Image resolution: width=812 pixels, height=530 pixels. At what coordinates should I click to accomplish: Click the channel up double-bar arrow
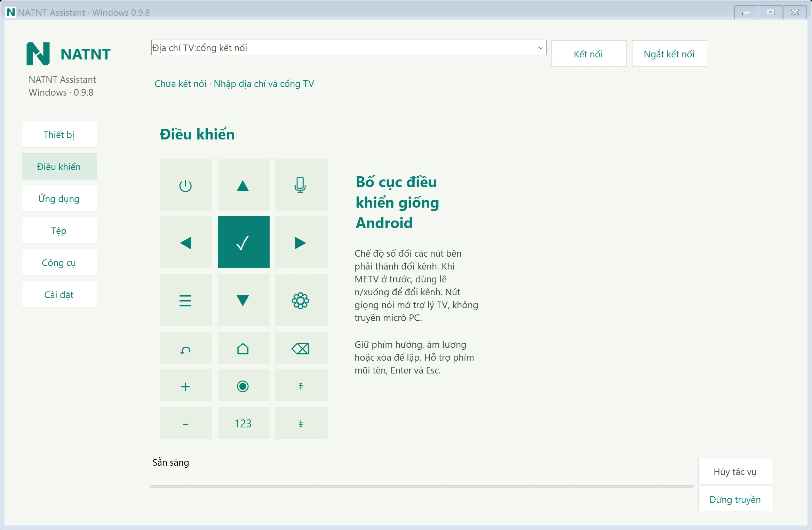click(x=301, y=385)
